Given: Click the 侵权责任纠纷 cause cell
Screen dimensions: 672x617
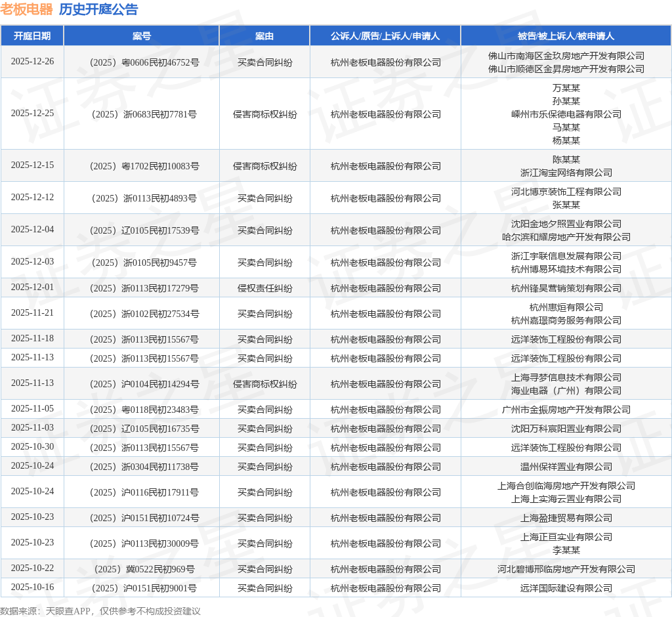Looking at the screenshot, I should click(265, 289).
